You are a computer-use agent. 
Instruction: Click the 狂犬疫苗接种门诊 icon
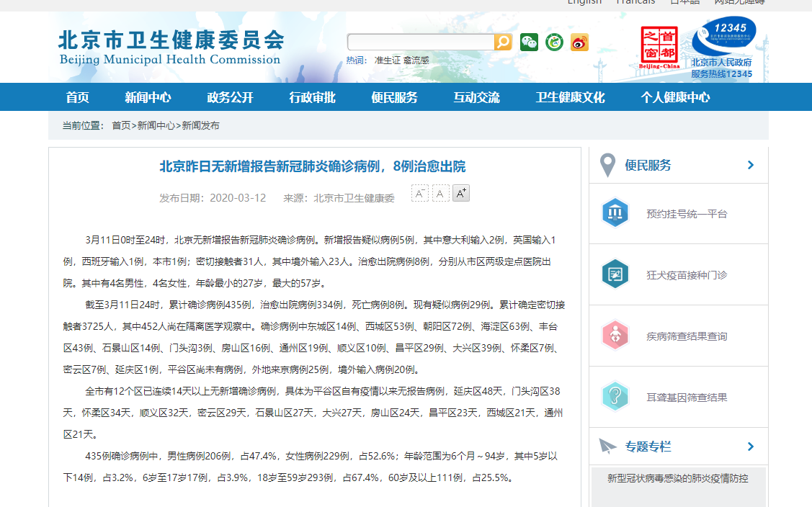[x=615, y=274]
